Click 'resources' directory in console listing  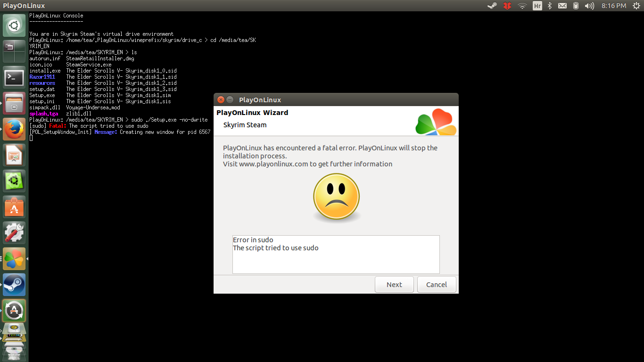click(x=42, y=83)
